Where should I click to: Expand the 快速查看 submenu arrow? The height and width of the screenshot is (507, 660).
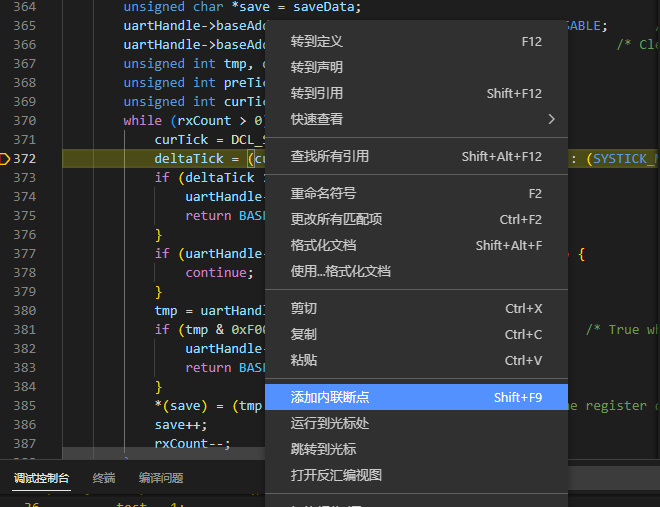551,119
